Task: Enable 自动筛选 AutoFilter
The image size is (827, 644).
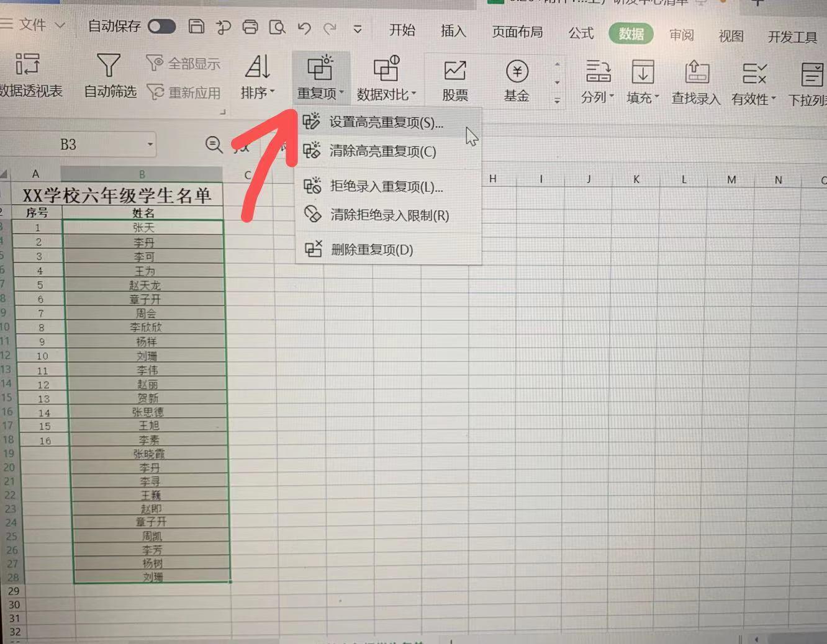Action: (x=108, y=78)
